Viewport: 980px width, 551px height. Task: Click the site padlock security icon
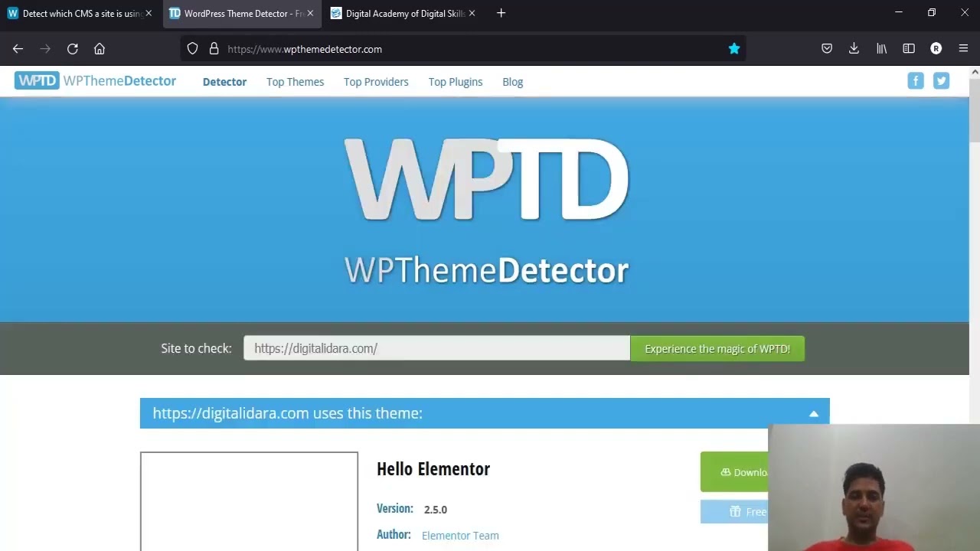click(214, 49)
